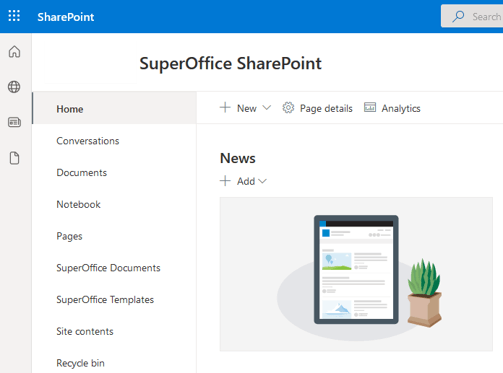Click the Page details gear icon
The width and height of the screenshot is (503, 373).
tap(288, 108)
